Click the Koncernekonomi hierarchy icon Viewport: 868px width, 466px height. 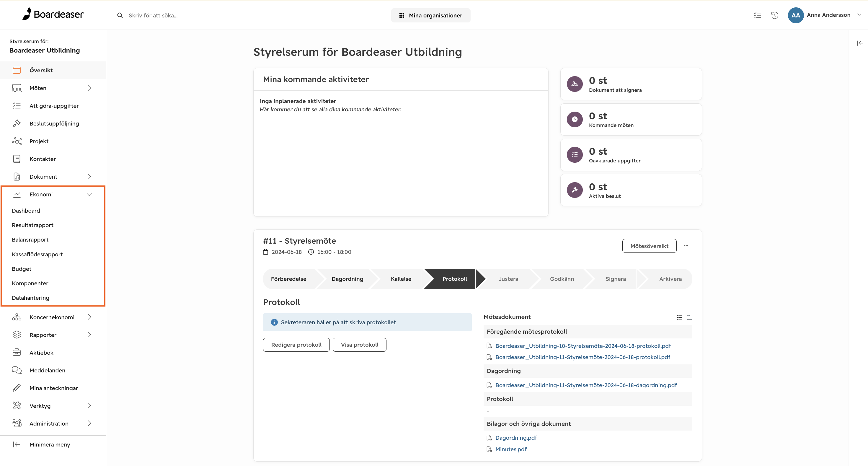click(x=17, y=317)
